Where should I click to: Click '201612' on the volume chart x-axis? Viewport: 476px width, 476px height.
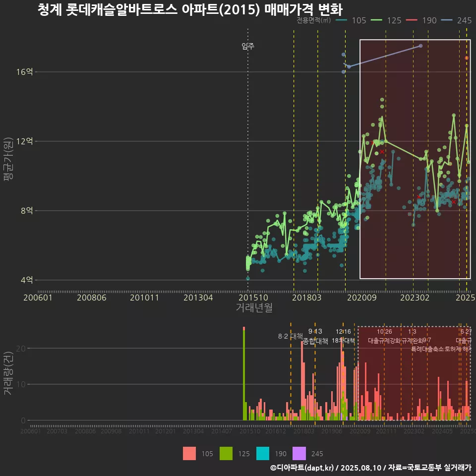276,431
